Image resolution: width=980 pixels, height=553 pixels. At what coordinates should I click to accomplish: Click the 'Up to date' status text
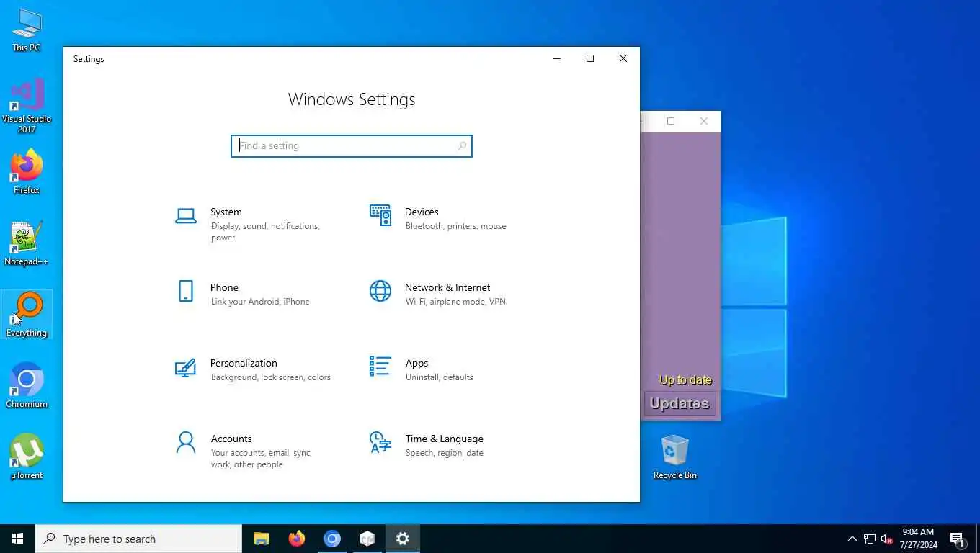(x=685, y=379)
